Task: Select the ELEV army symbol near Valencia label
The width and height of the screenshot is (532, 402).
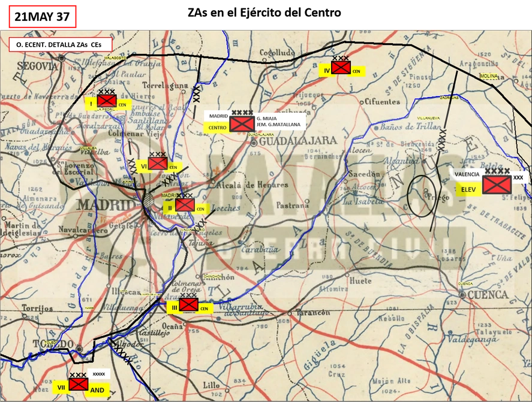Action: pyautogui.click(x=497, y=185)
